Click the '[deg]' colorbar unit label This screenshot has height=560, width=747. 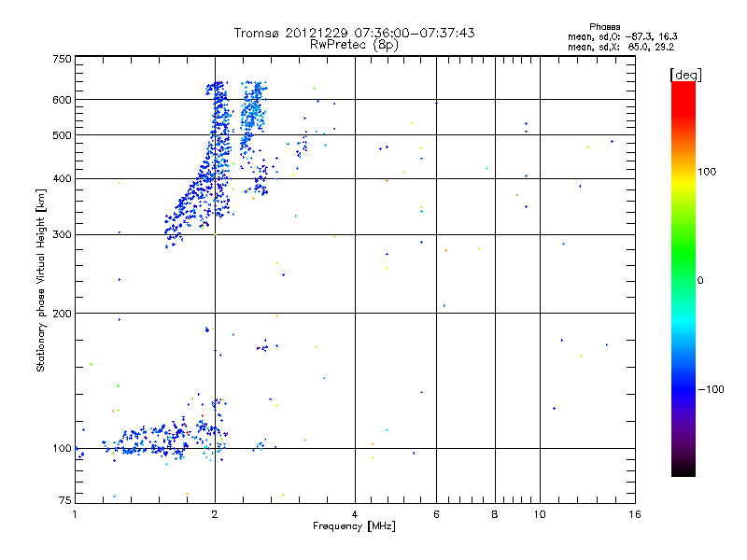click(x=685, y=75)
